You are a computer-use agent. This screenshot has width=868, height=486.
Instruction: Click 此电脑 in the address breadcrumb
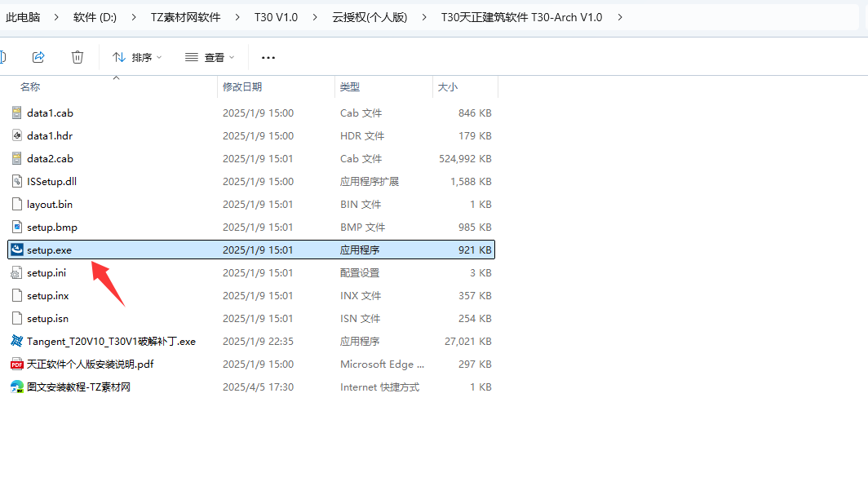[23, 17]
